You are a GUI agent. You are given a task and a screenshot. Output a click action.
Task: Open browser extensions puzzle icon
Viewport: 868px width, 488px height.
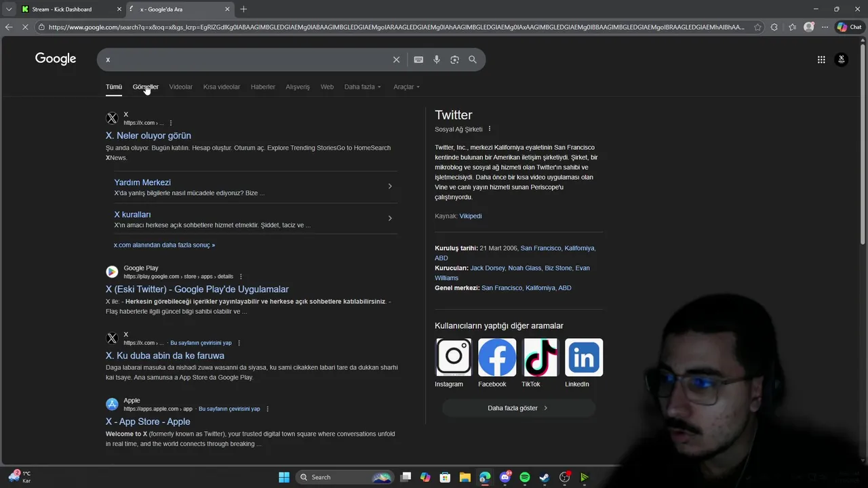(774, 27)
